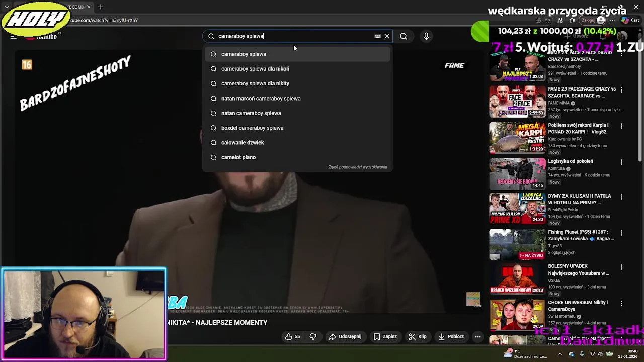Click the browser Zaloguj sign-in button
Viewport: 644px width, 362px height.
click(593, 20)
